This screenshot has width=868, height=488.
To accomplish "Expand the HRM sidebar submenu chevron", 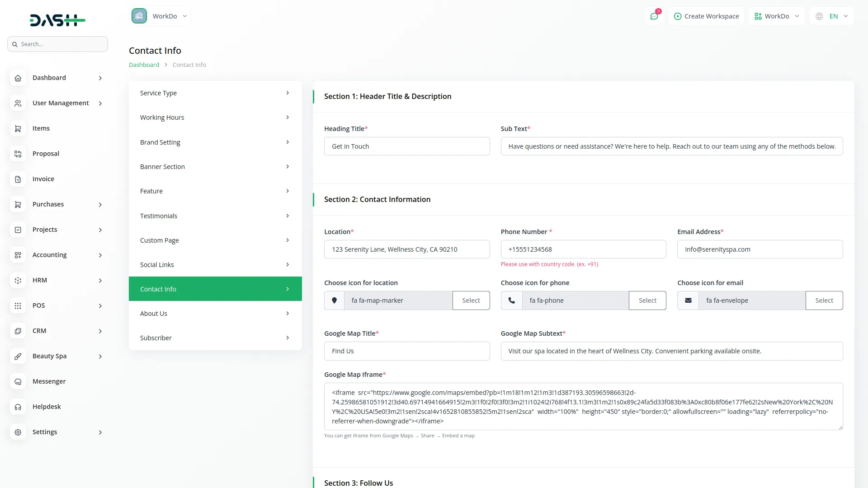I will (x=100, y=281).
